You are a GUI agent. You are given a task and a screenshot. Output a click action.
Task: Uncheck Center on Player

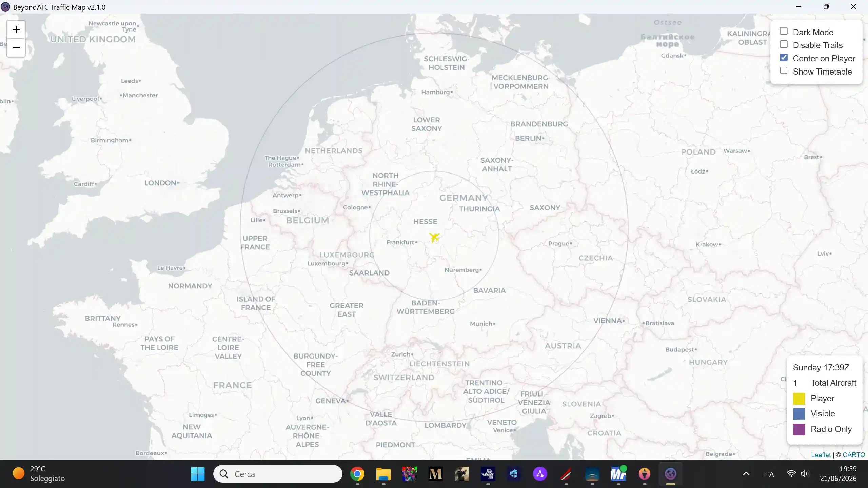(784, 58)
